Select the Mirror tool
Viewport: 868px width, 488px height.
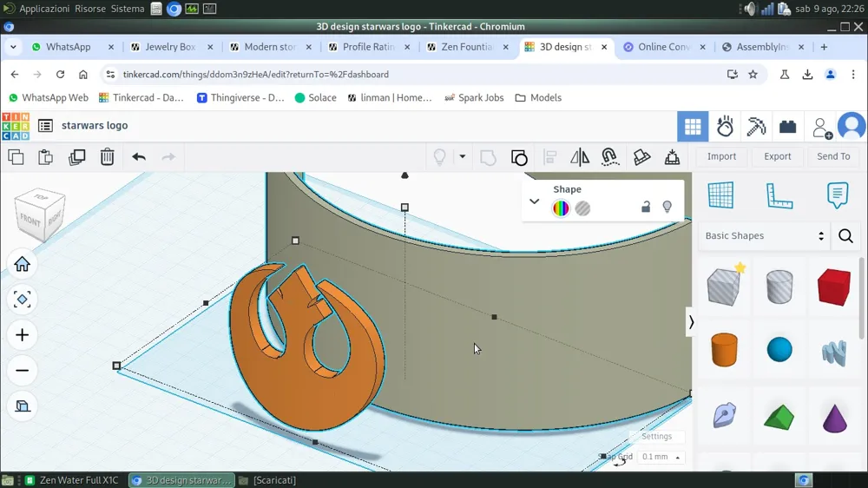click(580, 157)
